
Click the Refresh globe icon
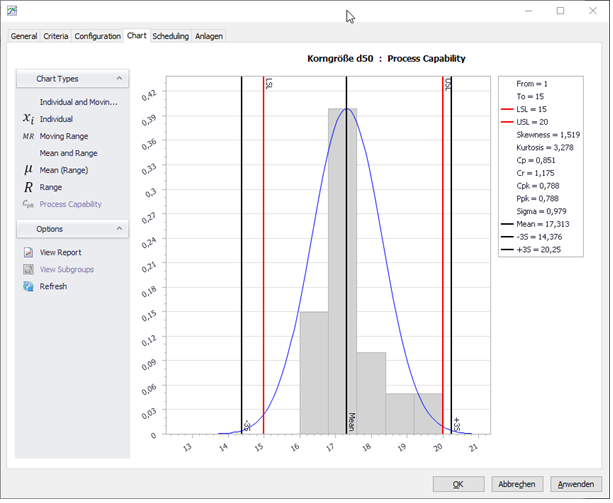point(28,287)
